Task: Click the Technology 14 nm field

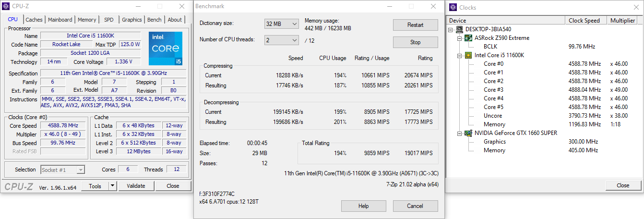Action: tap(53, 62)
